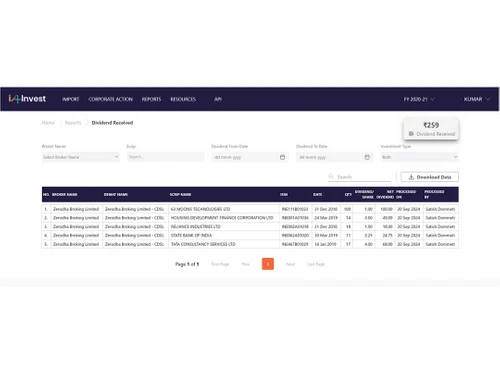Screen dimensions: 500x375
Task: Open the Dividend From Date calendar icon
Action: [282, 157]
